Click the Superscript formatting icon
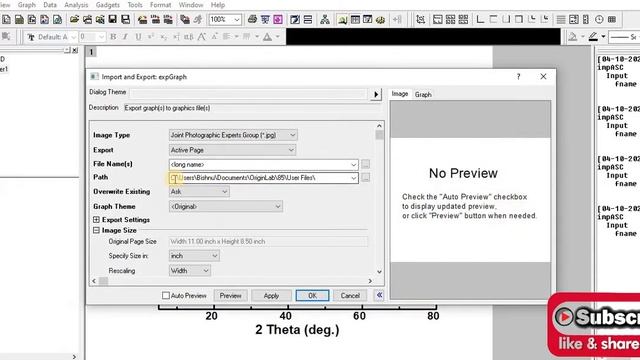The height and width of the screenshot is (360, 640). (151, 37)
